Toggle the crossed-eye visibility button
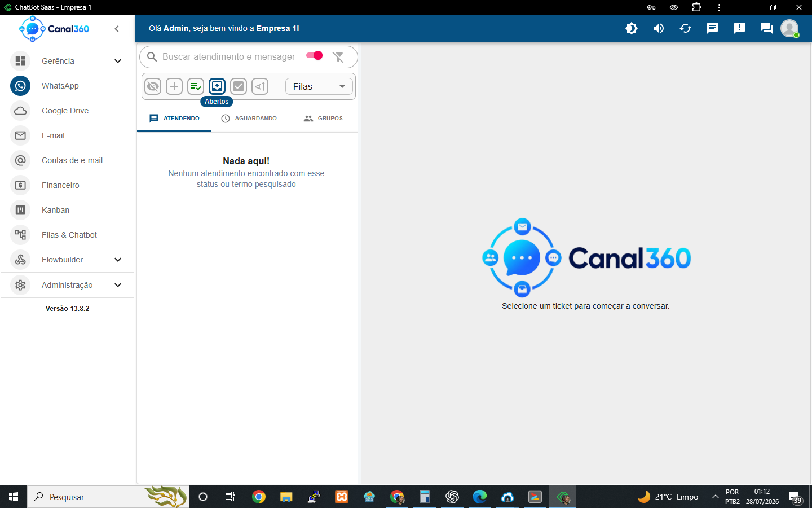This screenshot has width=812, height=508. click(x=153, y=86)
